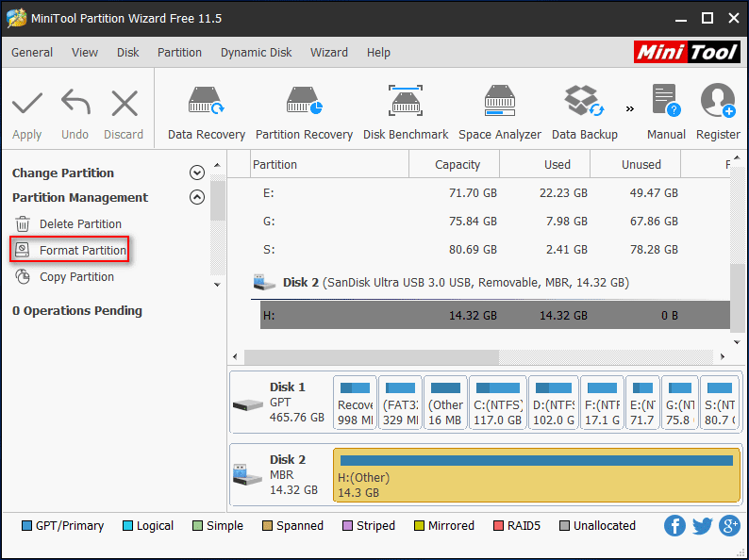Click the Register account icon

[718, 112]
